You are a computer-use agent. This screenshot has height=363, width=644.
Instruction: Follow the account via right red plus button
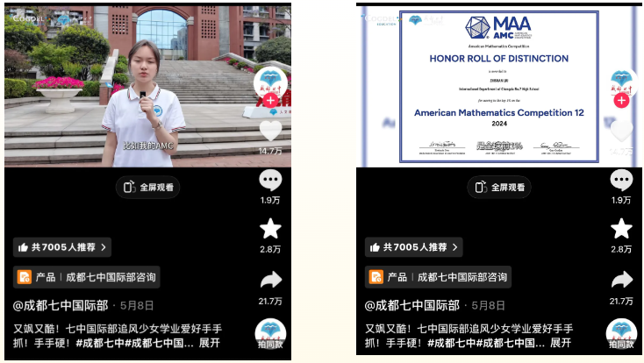pos(621,100)
